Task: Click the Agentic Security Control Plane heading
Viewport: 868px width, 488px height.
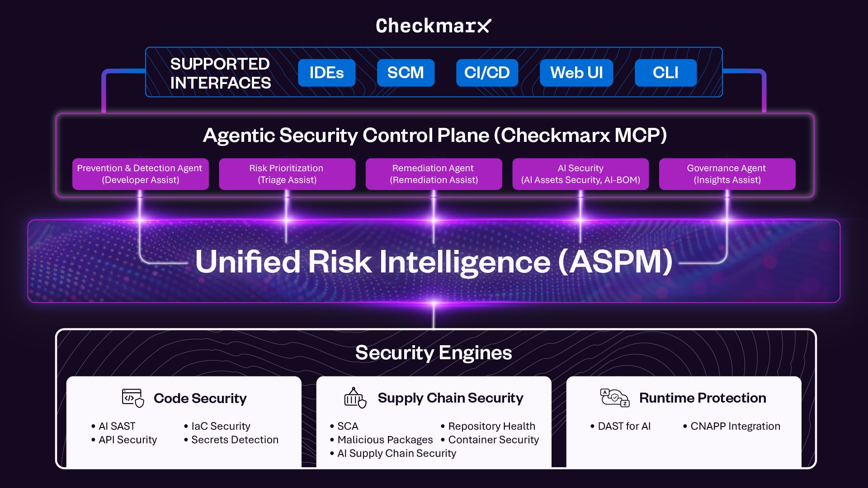Action: 434,135
